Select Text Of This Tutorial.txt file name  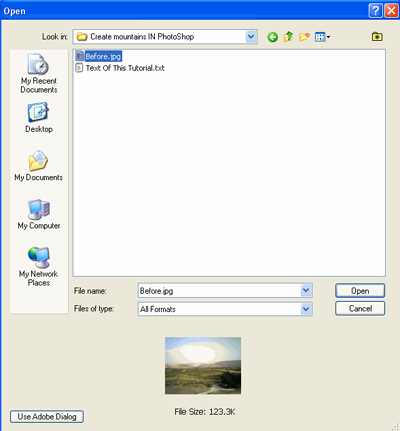point(125,68)
